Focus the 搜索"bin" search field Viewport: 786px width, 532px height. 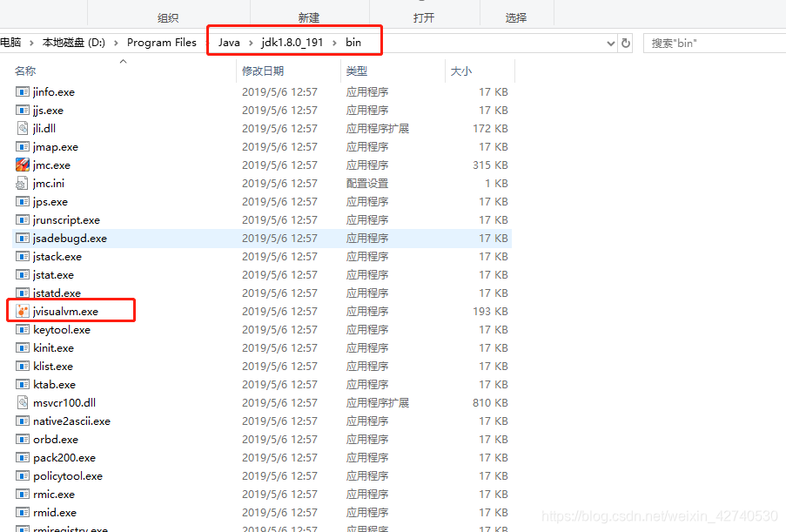coord(715,44)
